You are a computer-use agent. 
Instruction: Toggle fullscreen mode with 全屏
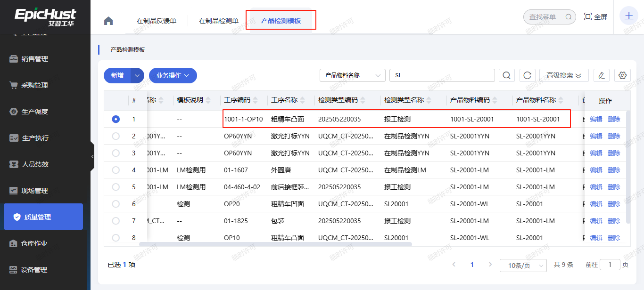[x=595, y=17]
